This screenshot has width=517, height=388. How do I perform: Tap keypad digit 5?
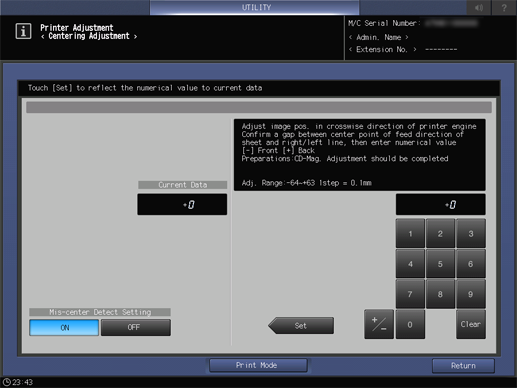coord(440,264)
